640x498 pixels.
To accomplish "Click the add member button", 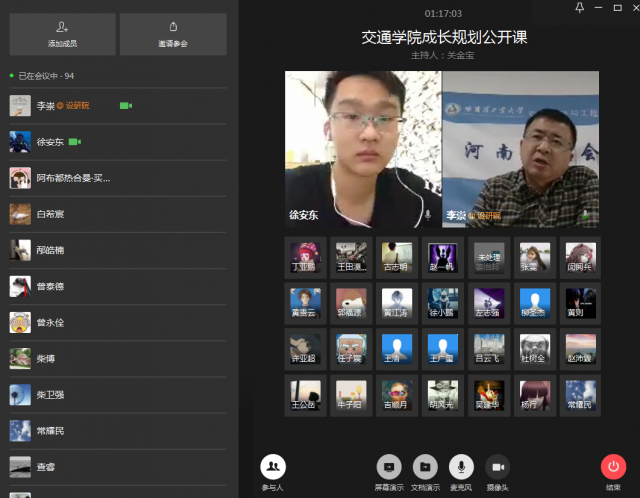I will (62, 34).
